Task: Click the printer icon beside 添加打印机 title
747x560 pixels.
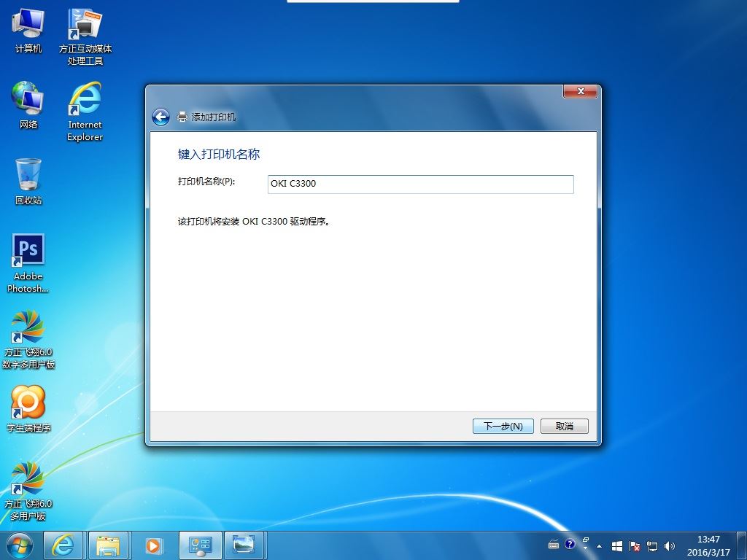Action: [182, 117]
